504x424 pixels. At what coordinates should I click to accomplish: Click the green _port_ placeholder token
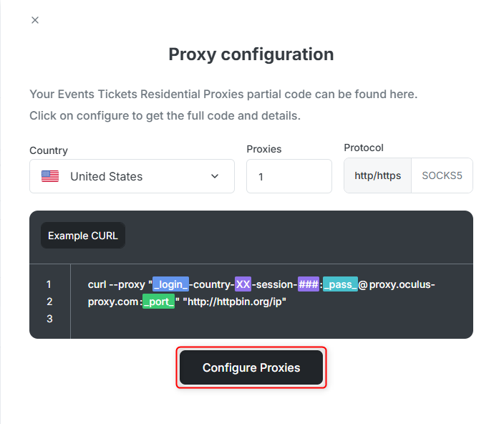click(158, 302)
